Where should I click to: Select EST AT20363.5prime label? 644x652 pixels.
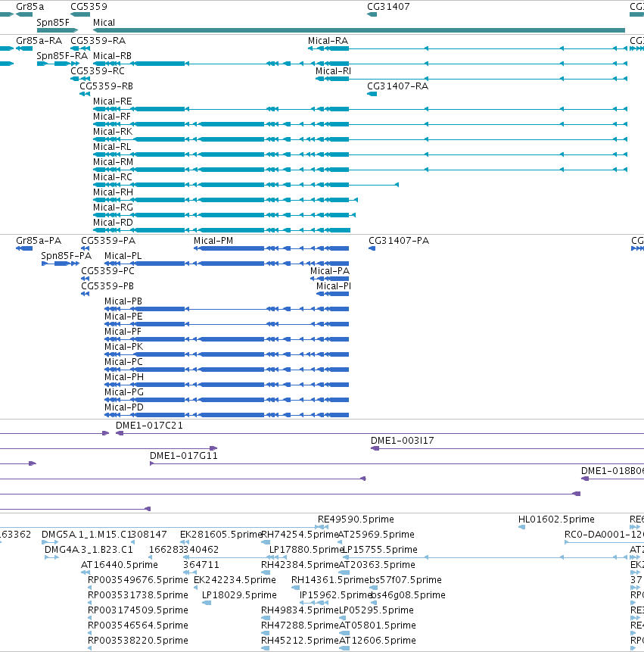[x=377, y=565]
